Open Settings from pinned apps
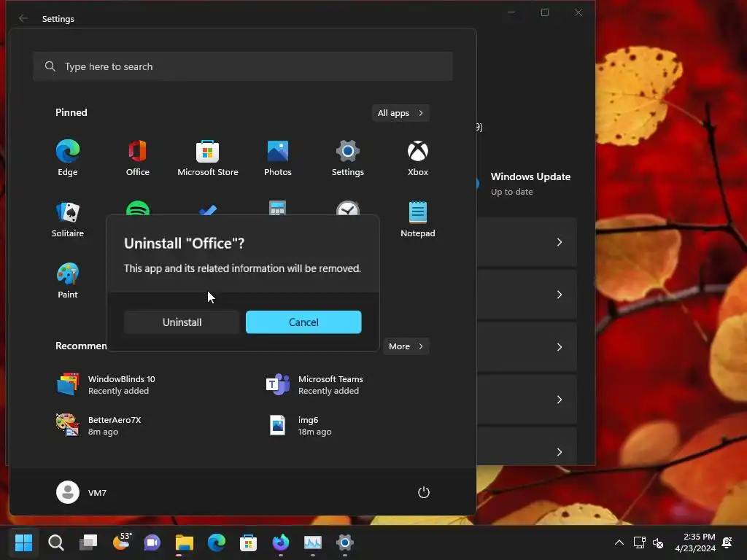Viewport: 747px width, 560px height. pyautogui.click(x=348, y=158)
